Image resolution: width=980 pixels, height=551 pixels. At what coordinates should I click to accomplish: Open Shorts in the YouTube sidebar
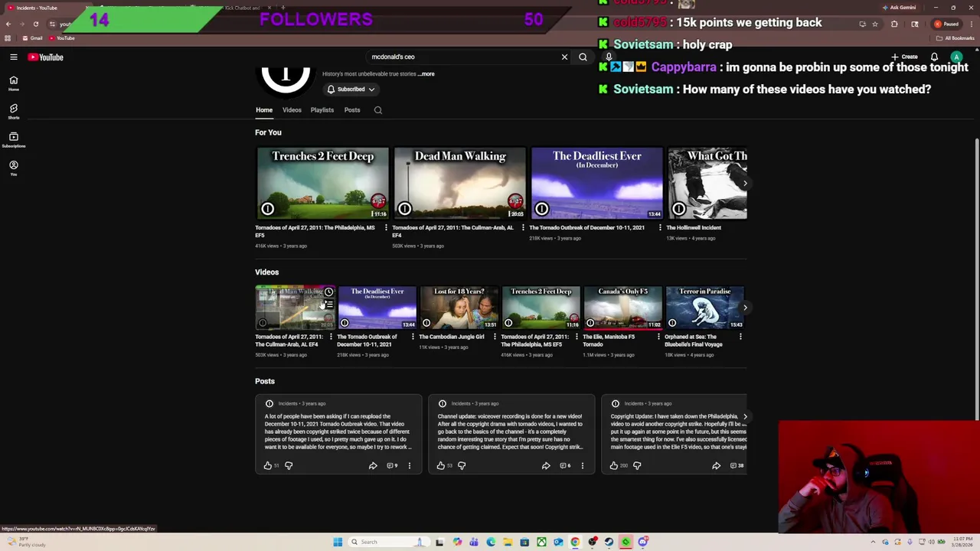(14, 112)
